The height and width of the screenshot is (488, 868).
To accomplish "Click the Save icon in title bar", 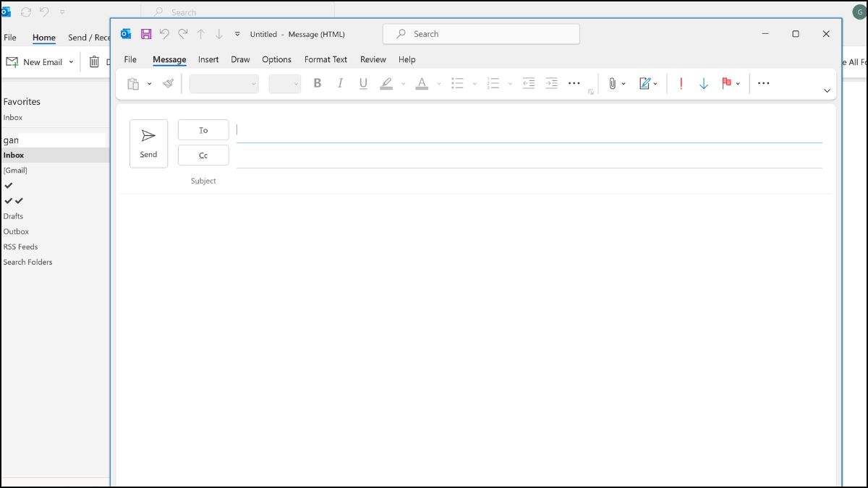I will tap(146, 34).
